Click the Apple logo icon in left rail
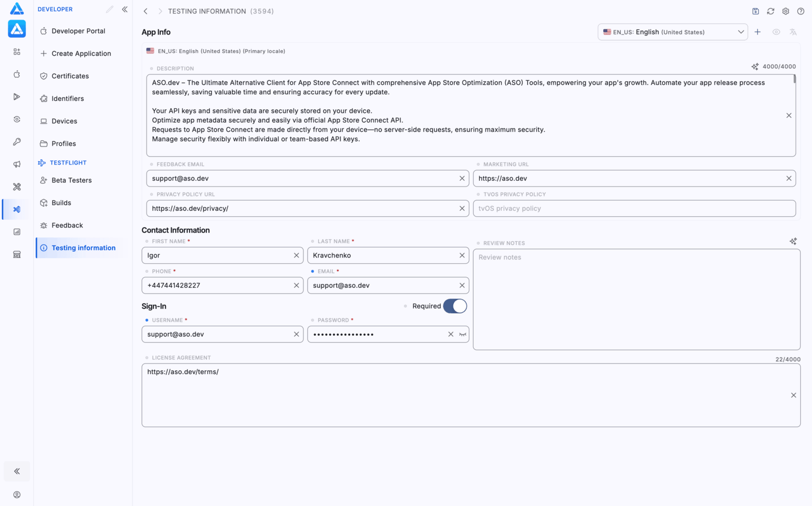The image size is (812, 506). [17, 74]
